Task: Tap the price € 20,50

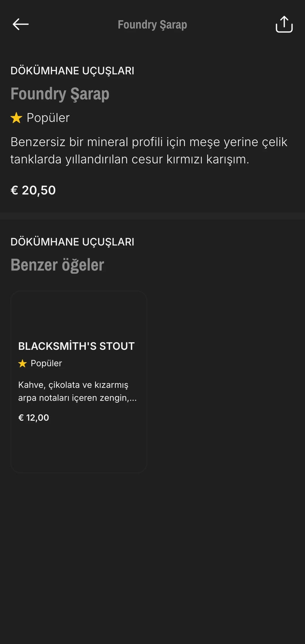Action: 33,190
